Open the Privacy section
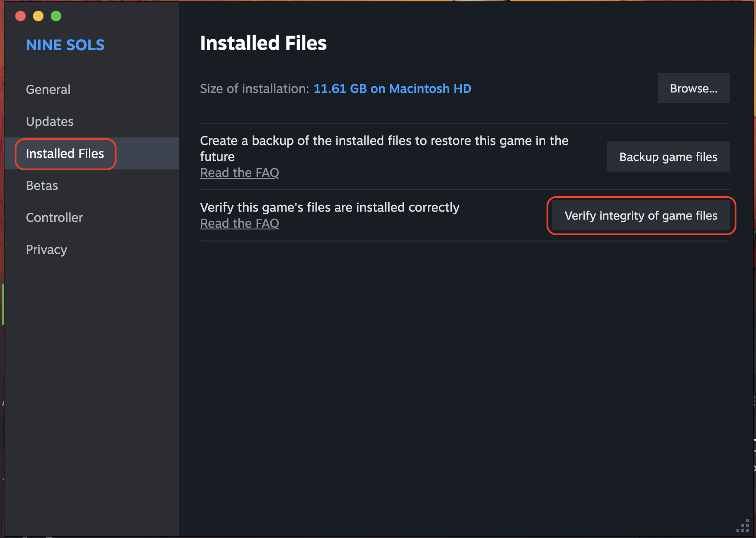The image size is (756, 538). pos(46,249)
